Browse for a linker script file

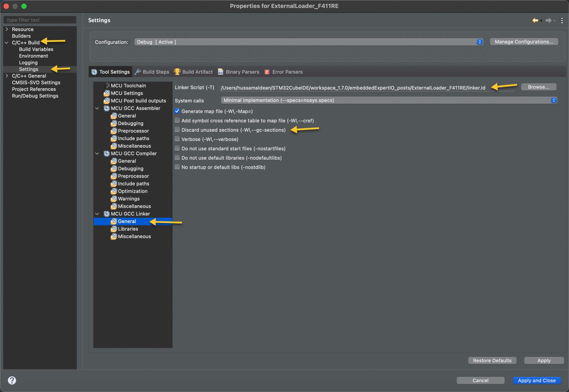point(538,87)
